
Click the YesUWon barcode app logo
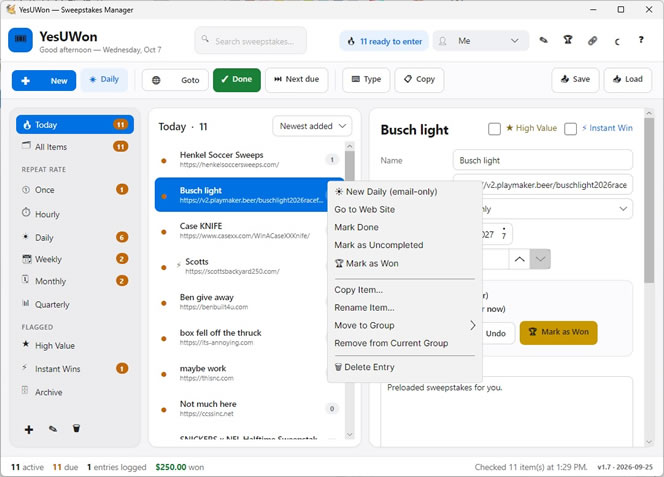20,40
